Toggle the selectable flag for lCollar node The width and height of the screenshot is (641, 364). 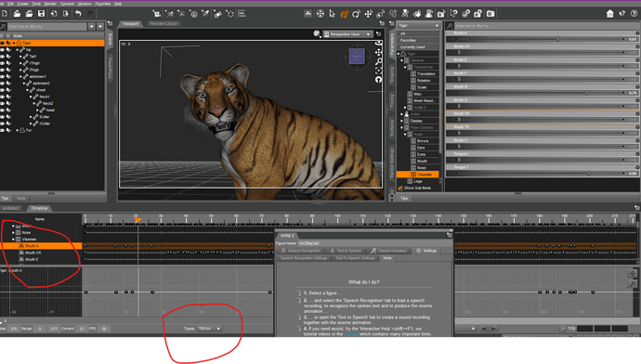point(8,117)
